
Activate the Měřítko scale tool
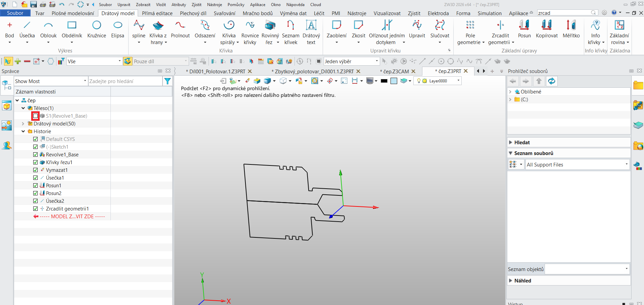(571, 29)
